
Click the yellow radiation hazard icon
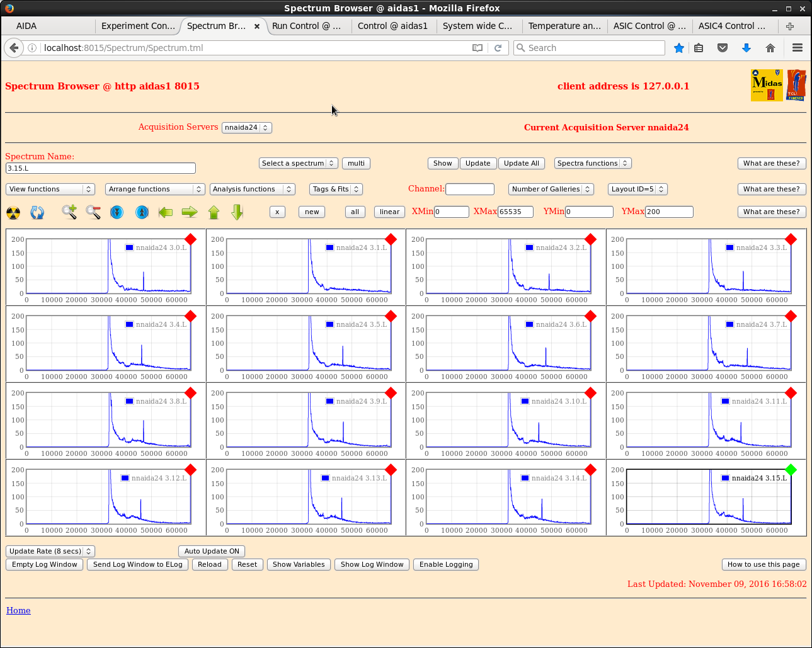pyautogui.click(x=13, y=212)
